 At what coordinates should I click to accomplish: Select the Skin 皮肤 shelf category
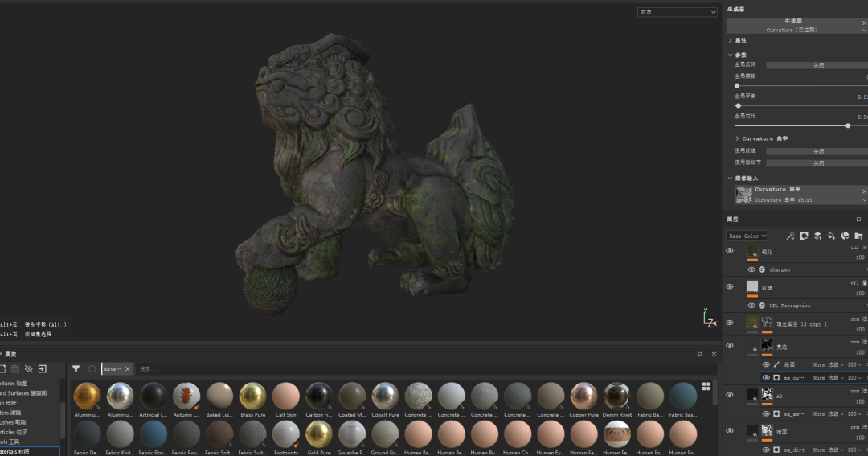pos(8,403)
